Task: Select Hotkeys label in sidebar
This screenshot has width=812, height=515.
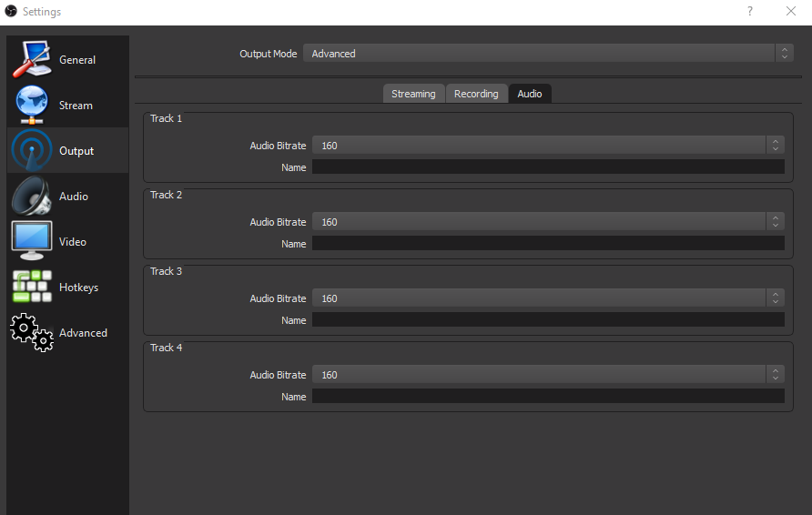Action: (78, 288)
